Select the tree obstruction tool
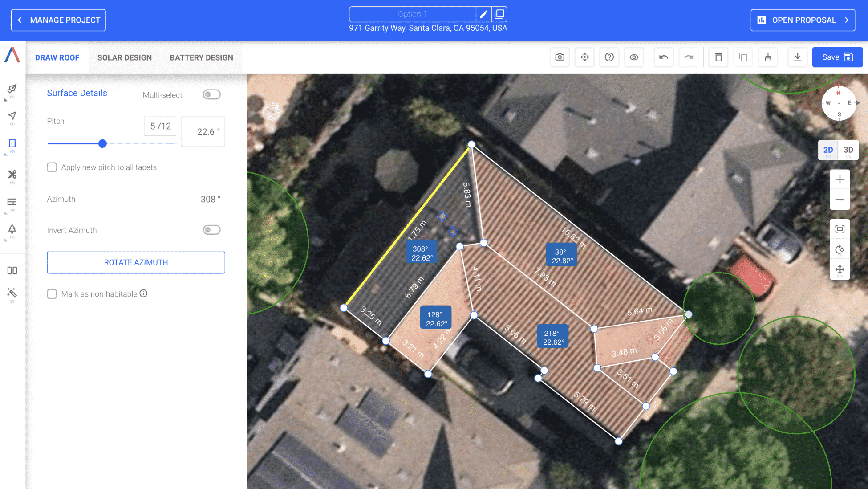Viewport: 868px width, 489px height. tap(12, 229)
